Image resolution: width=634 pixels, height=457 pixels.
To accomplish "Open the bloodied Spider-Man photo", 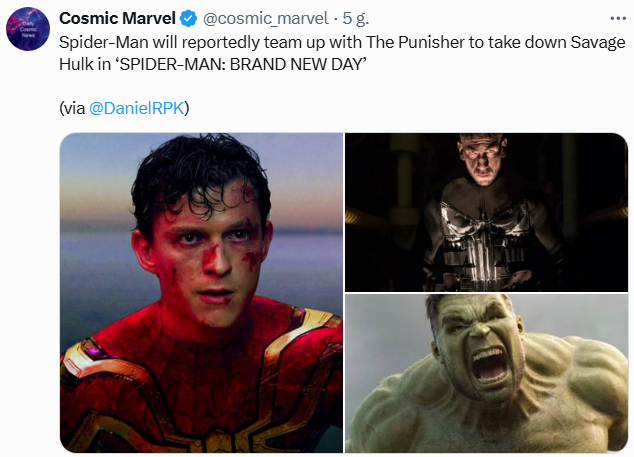I will [x=201, y=293].
